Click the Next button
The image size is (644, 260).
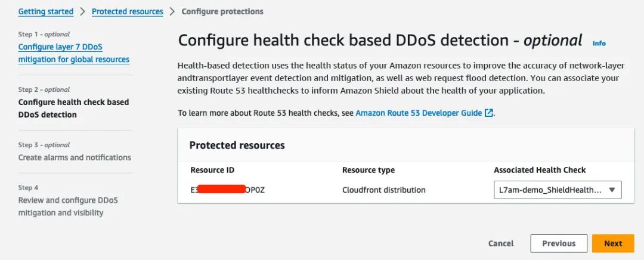coord(613,243)
